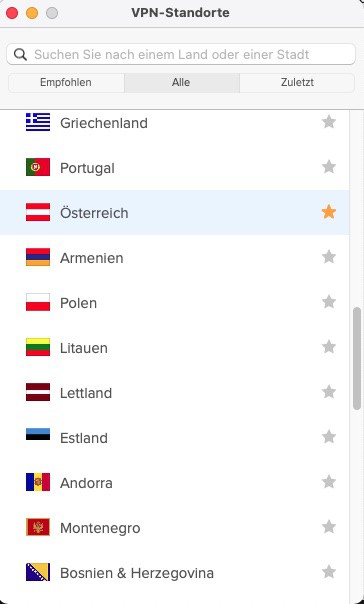The image size is (364, 604).
Task: Focus the country or city search field
Action: (x=181, y=54)
